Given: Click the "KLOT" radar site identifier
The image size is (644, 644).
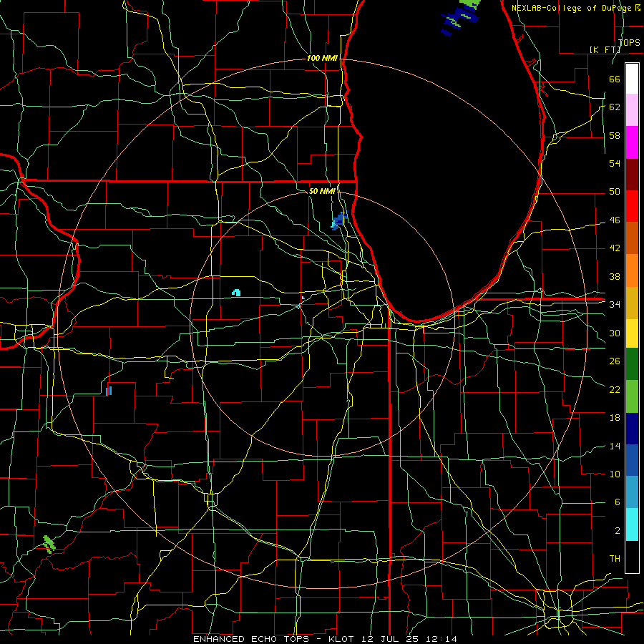Looking at the screenshot, I should click(x=343, y=639).
